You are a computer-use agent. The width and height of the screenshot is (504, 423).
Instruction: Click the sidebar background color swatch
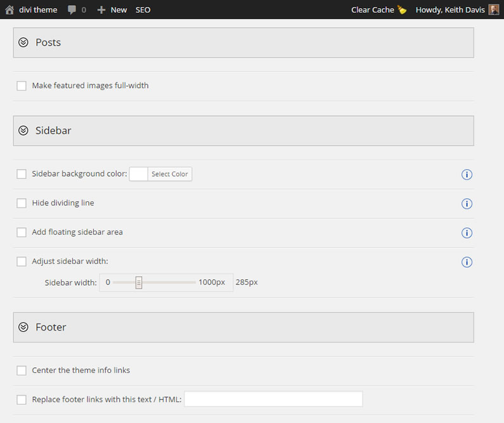pyautogui.click(x=139, y=174)
